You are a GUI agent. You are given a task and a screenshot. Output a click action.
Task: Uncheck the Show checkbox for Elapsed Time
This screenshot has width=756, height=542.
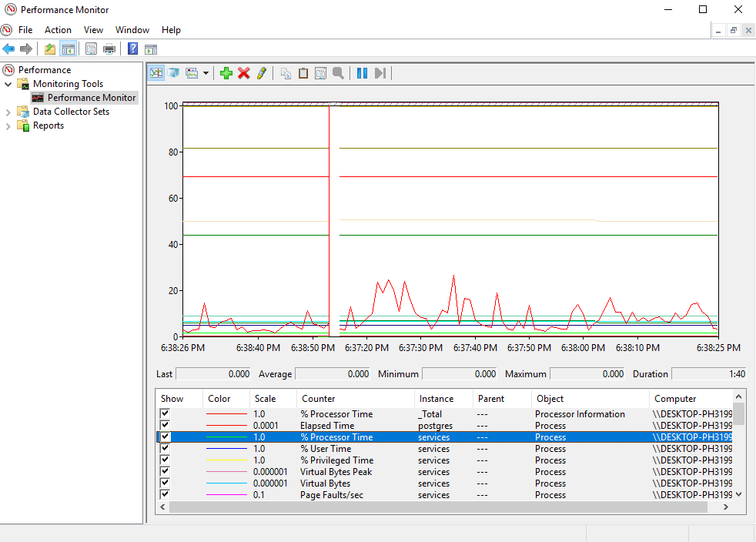tap(165, 425)
